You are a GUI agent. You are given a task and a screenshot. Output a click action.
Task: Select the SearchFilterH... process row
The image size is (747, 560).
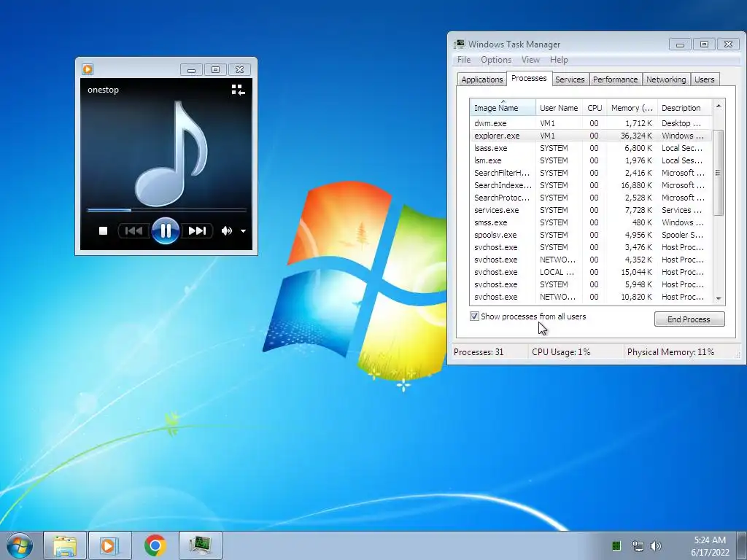tap(591, 172)
